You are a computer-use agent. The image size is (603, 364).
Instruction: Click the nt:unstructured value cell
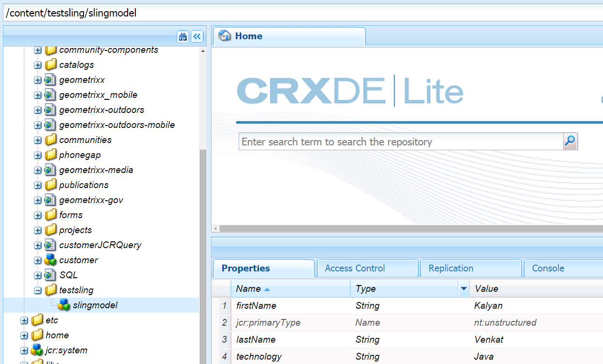505,323
